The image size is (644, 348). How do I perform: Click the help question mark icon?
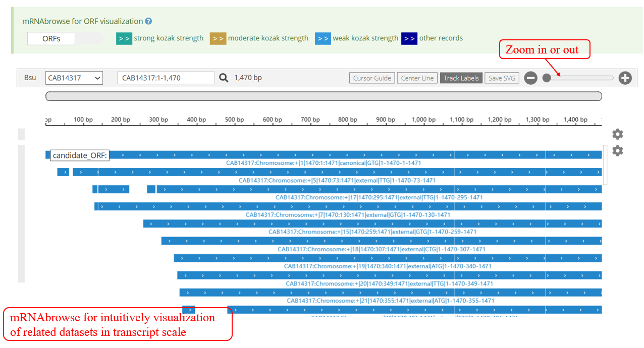coord(148,21)
